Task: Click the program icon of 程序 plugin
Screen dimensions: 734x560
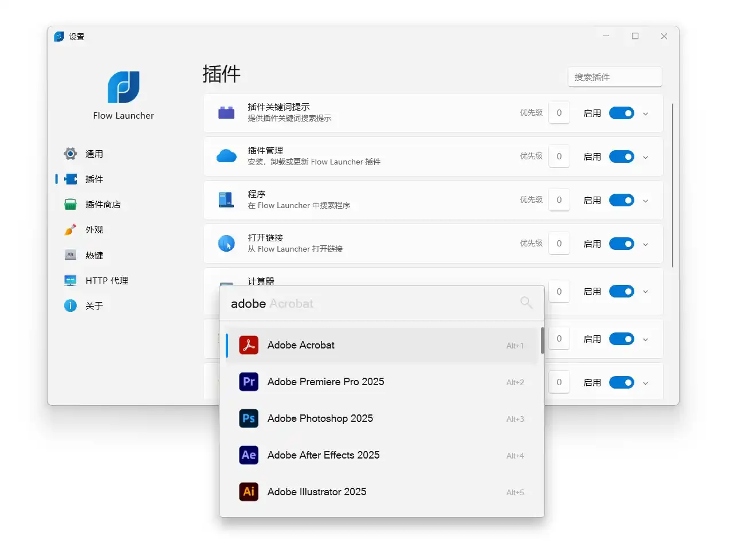Action: (x=226, y=199)
